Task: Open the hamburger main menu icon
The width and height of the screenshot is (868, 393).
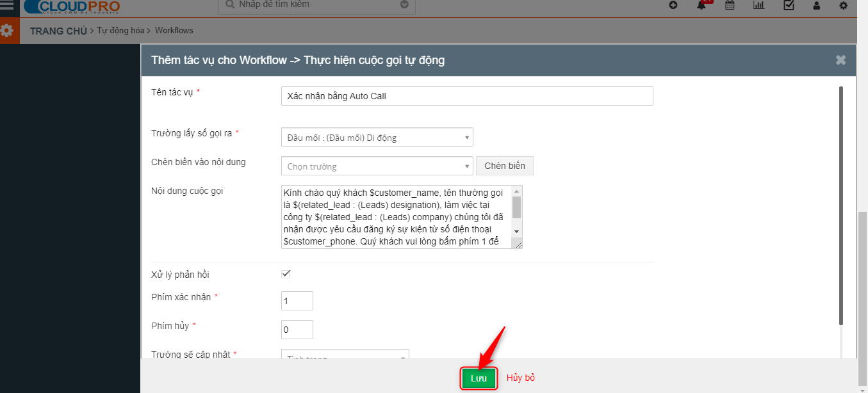Action: pos(7,5)
